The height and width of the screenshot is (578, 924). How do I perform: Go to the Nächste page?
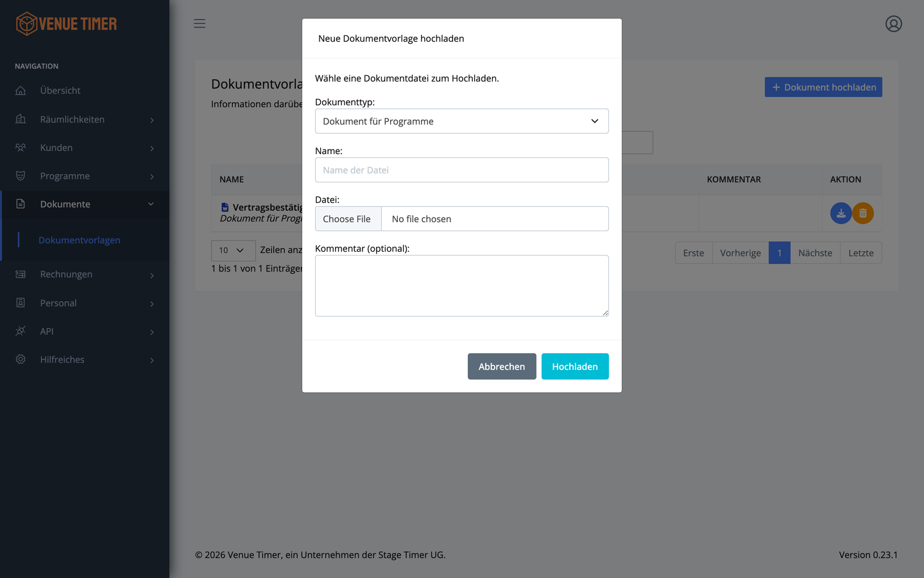tap(815, 253)
